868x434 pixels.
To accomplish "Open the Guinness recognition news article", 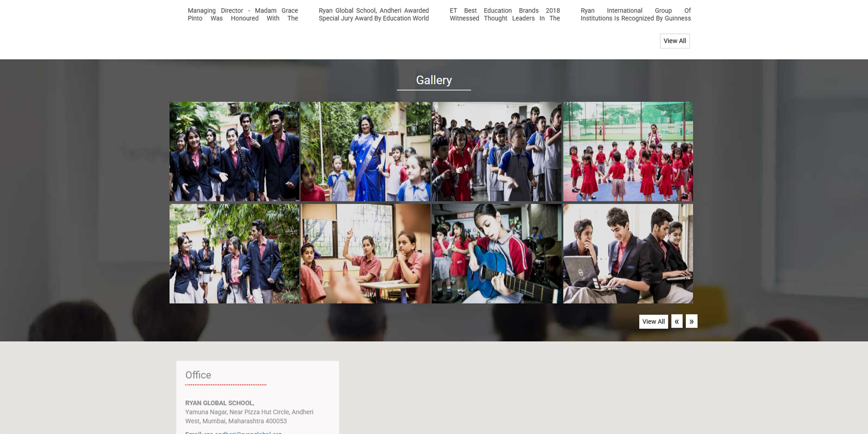I will tap(635, 14).
